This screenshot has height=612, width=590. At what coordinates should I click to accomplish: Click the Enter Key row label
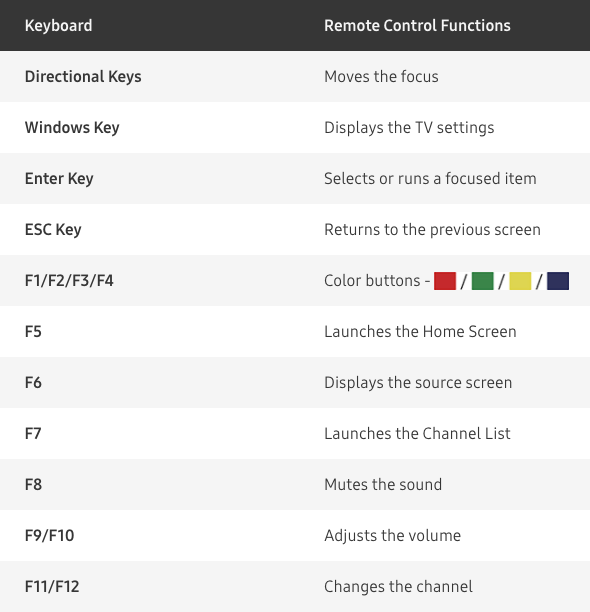tap(59, 179)
